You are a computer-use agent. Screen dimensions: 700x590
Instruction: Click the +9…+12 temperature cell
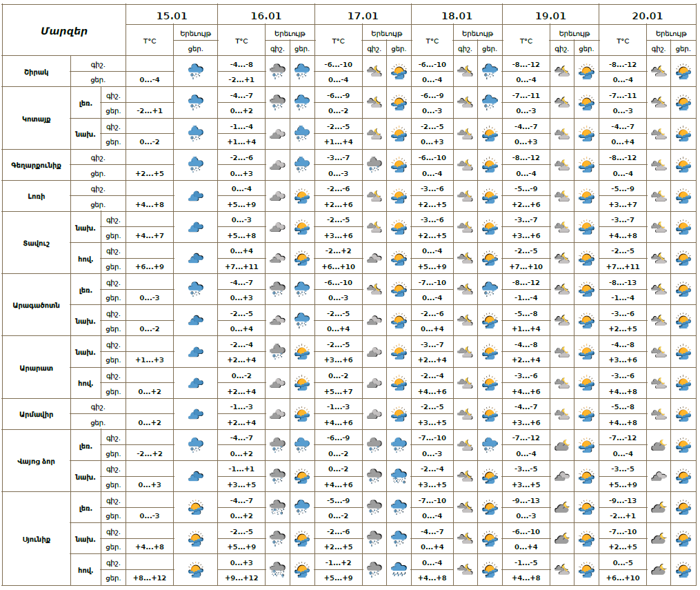(241, 578)
